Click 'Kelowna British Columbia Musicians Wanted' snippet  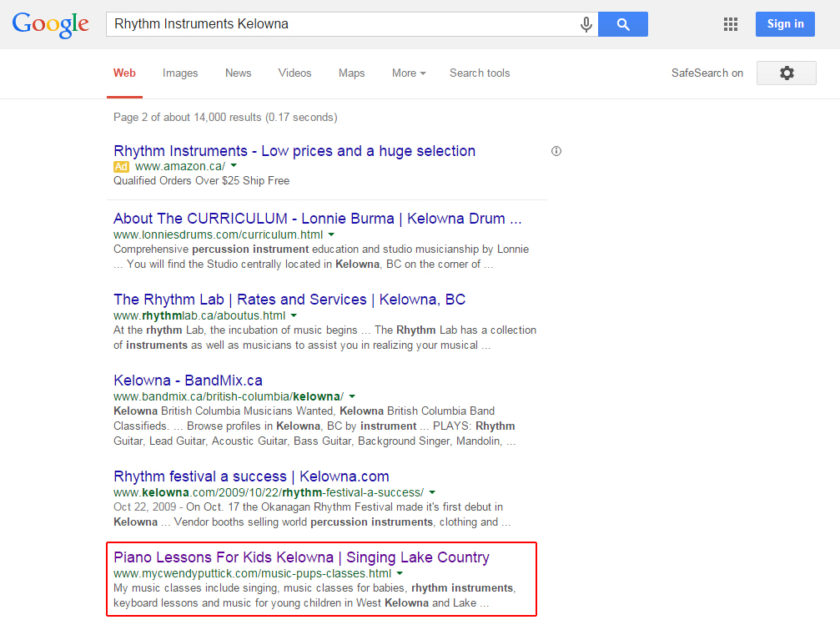coord(314,426)
